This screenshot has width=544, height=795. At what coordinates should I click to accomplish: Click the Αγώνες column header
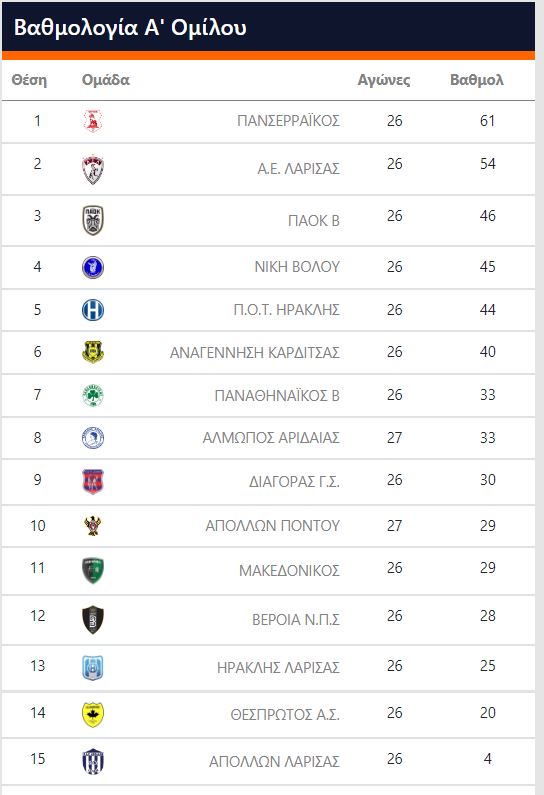[x=384, y=80]
